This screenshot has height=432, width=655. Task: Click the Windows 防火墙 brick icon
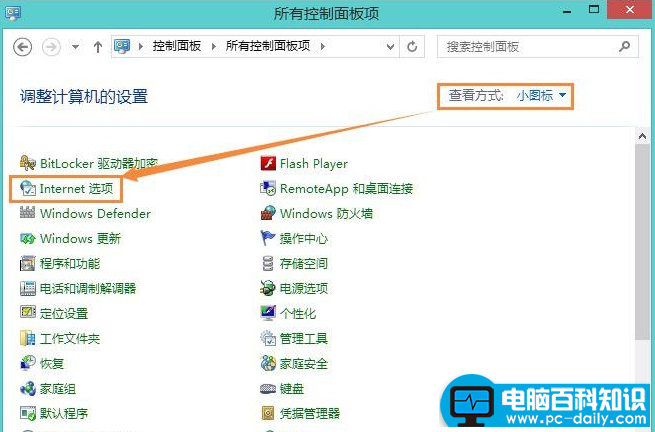tap(268, 213)
